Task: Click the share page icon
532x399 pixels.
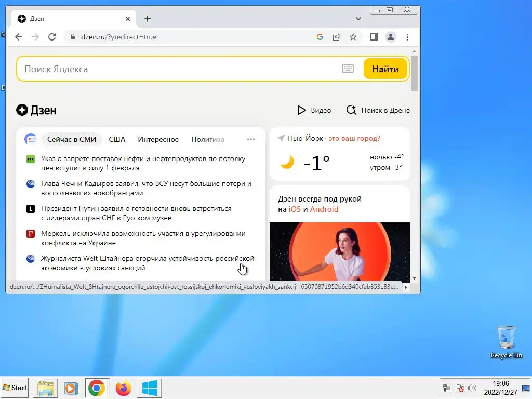Action: click(x=337, y=37)
